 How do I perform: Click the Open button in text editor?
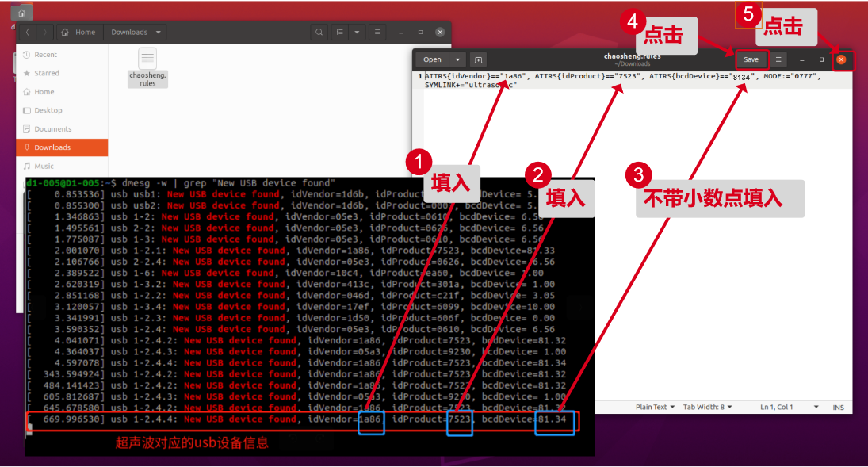[432, 59]
